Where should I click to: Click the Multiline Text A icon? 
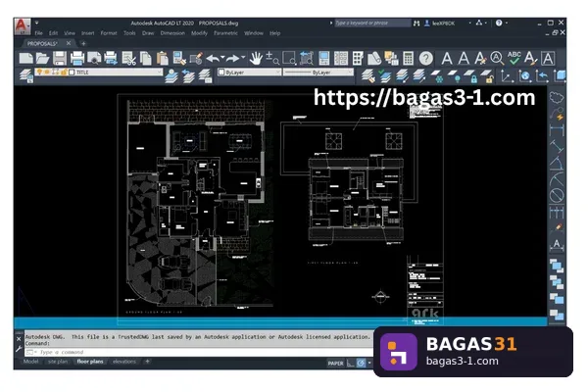click(x=447, y=58)
